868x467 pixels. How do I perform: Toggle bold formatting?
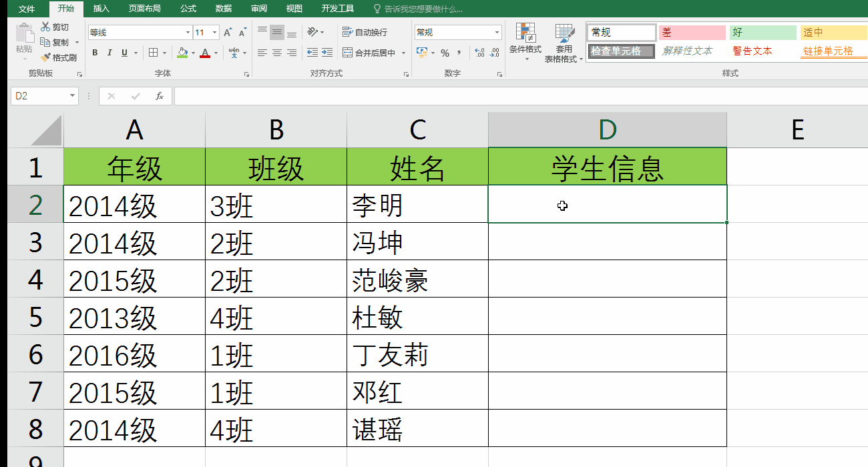tap(94, 51)
